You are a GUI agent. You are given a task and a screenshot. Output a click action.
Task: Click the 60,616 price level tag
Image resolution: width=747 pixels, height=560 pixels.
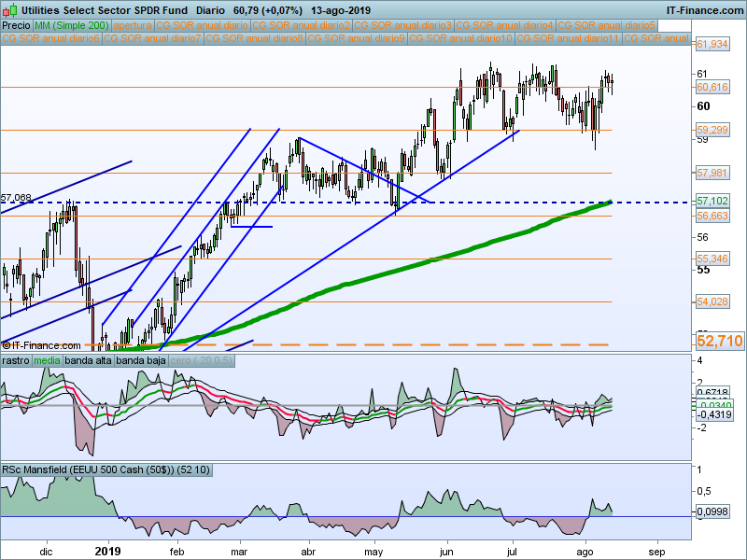pyautogui.click(x=712, y=87)
